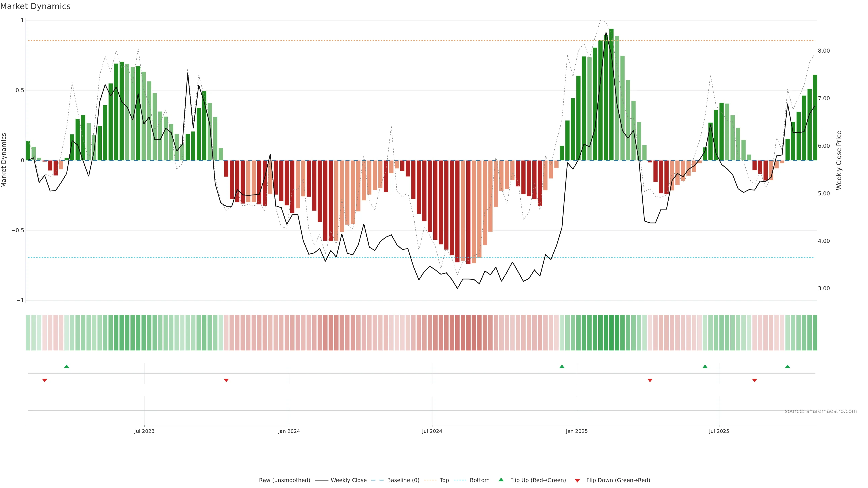Click the green Flip Up triangle before Jan 2025

[x=562, y=366]
